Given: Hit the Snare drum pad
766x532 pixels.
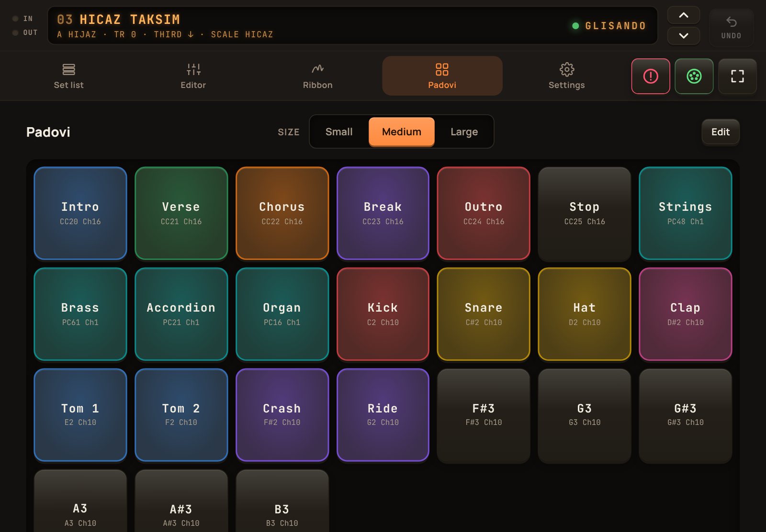Looking at the screenshot, I should [x=484, y=314].
